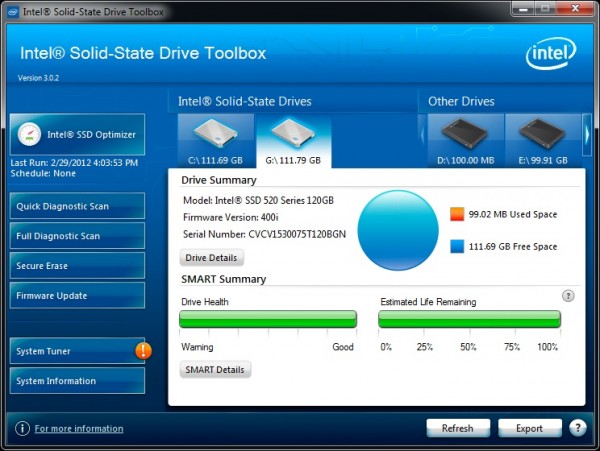Click the orange System Tuner warning icon
Viewport: 600px width, 451px height.
coord(143,350)
